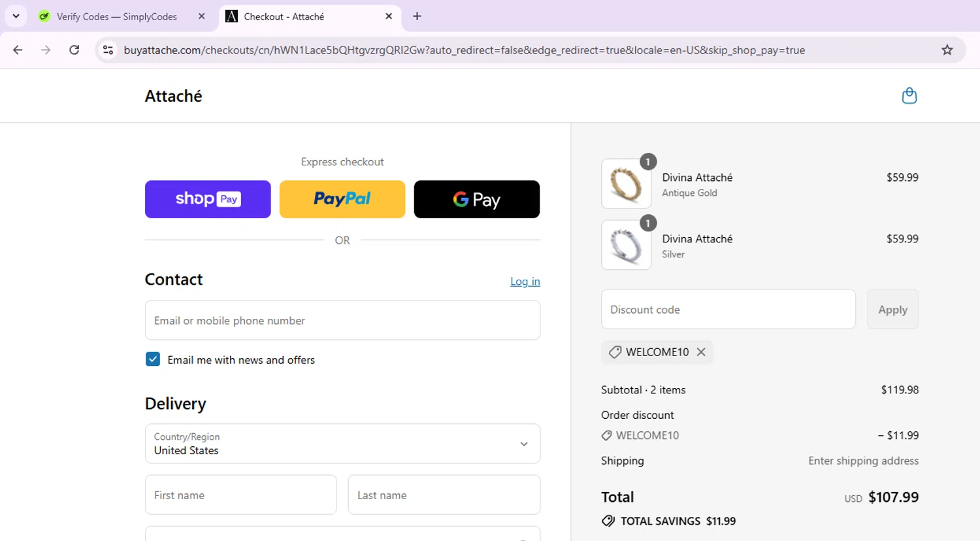Choose PayPal express checkout
980x541 pixels.
[342, 199]
